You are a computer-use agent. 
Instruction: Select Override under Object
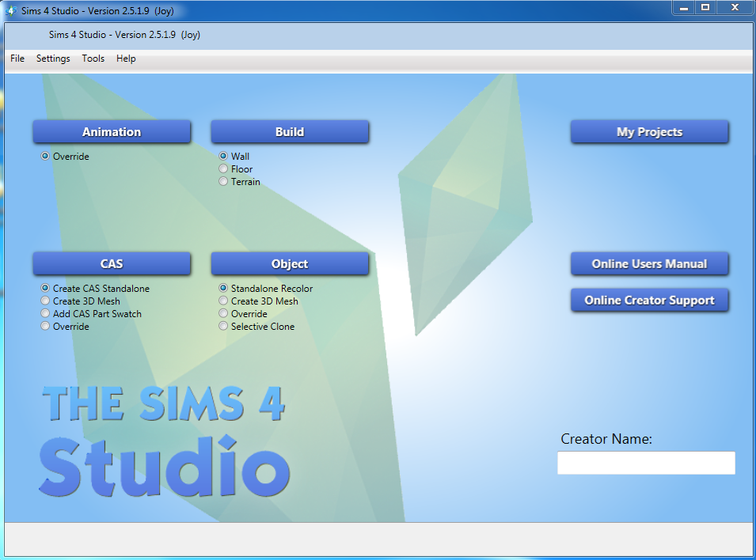(223, 313)
